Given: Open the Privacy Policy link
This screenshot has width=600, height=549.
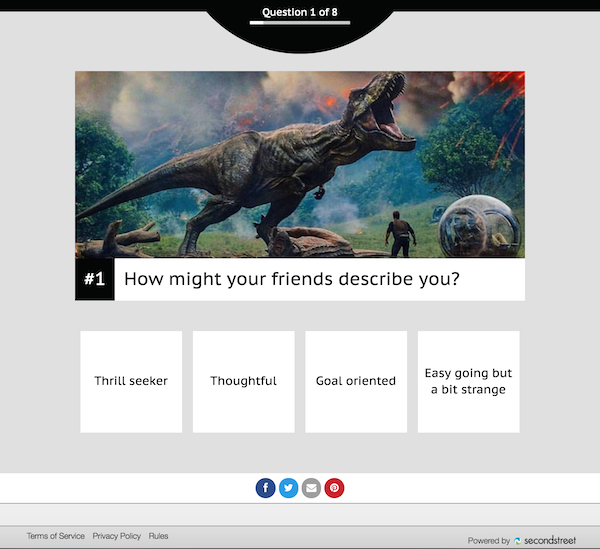Looking at the screenshot, I should point(117,536).
